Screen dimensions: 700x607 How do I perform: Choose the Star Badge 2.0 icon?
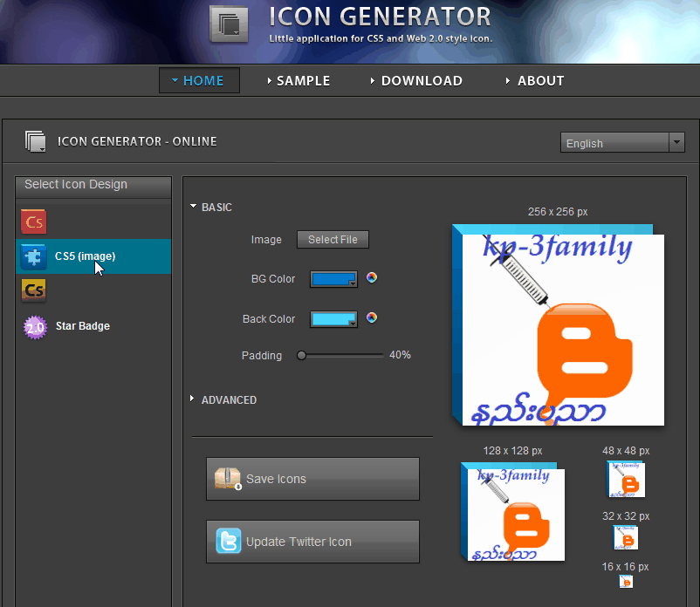click(x=35, y=327)
